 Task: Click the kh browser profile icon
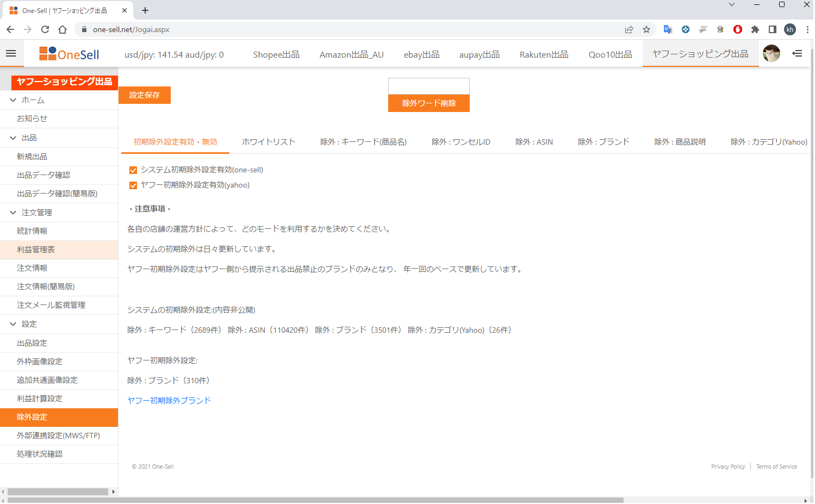790,29
